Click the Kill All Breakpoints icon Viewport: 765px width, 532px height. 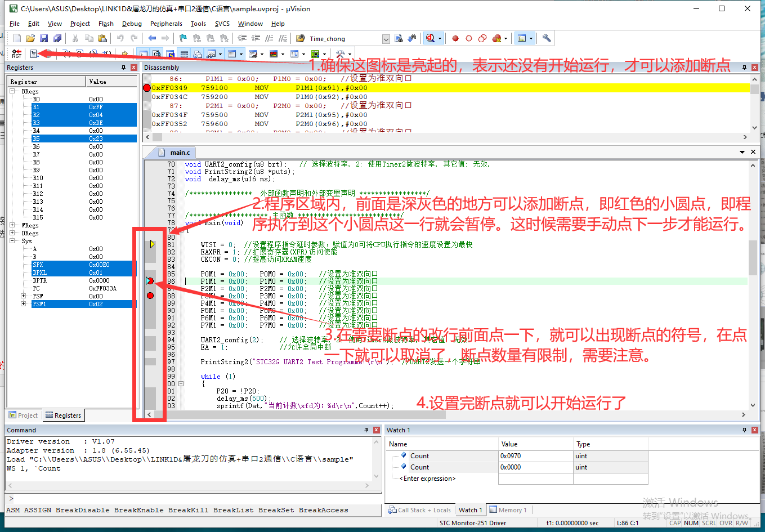click(x=496, y=38)
